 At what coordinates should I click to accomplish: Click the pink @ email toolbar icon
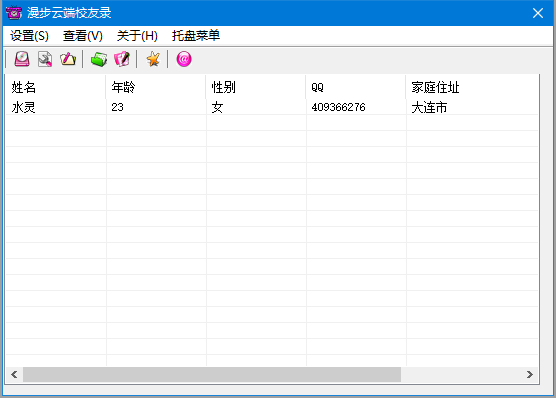[x=184, y=59]
